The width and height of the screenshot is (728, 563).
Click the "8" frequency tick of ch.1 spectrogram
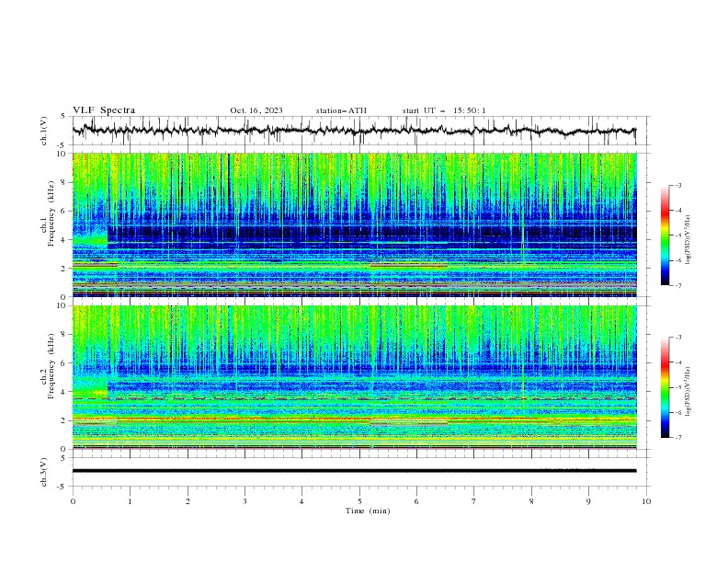tap(64, 182)
